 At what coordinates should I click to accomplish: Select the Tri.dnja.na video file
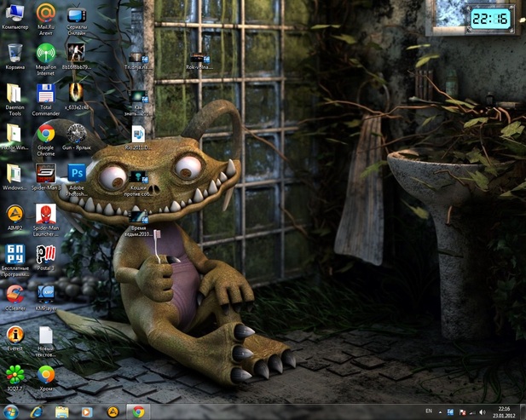pyautogui.click(x=138, y=60)
